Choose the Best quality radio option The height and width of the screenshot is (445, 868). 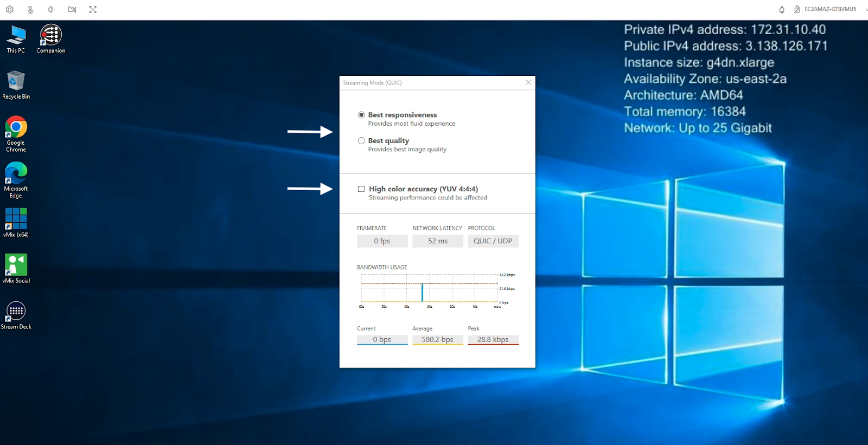361,140
